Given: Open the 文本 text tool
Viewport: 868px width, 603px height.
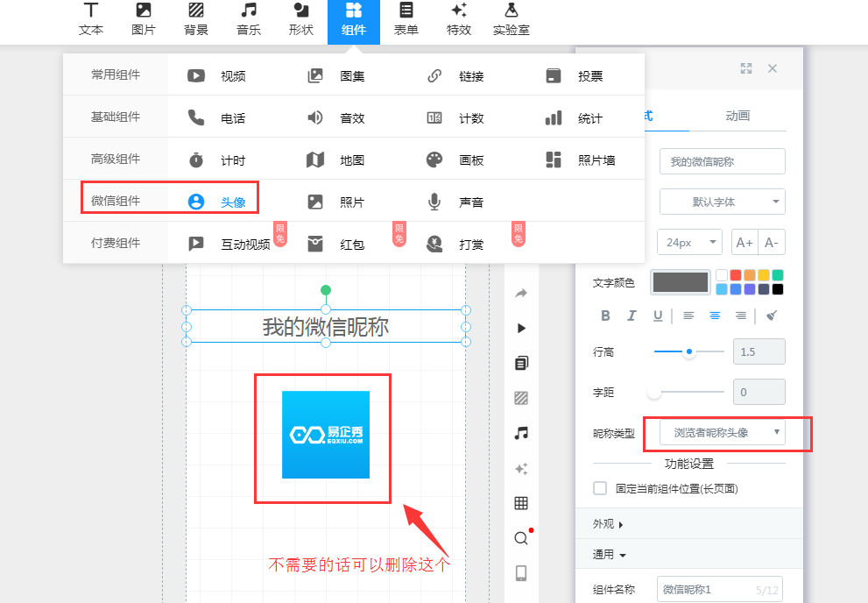Looking at the screenshot, I should (91, 19).
